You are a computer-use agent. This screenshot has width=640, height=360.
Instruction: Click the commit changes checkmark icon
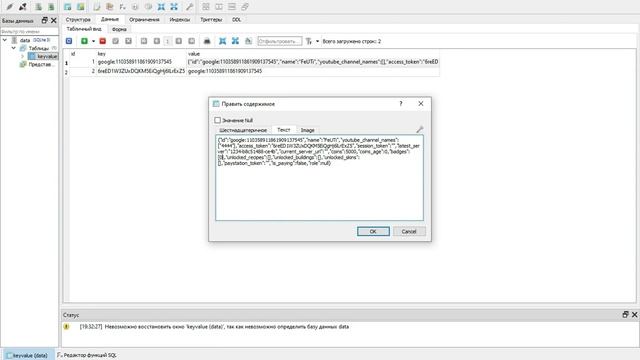coord(116,41)
